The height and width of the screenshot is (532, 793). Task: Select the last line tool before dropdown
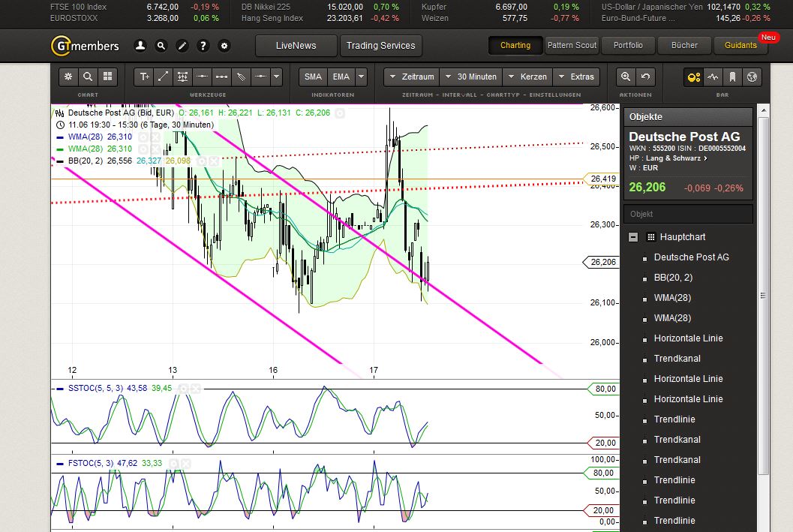point(260,77)
